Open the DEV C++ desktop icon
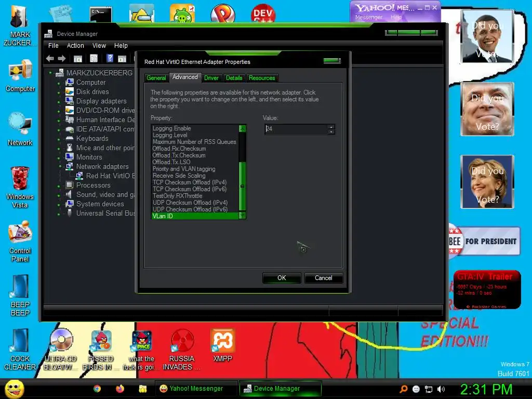Viewport: 532px width, 399px height. [x=263, y=14]
